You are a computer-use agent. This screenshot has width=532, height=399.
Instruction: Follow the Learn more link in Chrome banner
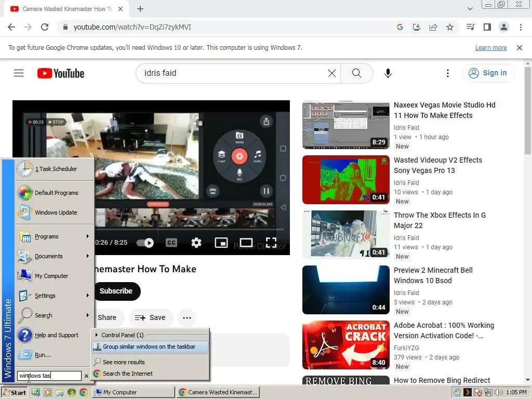click(491, 48)
